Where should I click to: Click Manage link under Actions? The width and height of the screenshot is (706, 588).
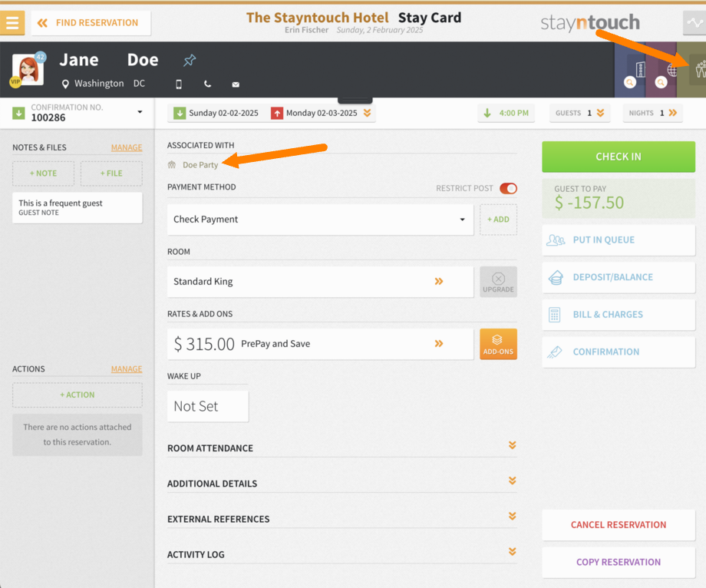[127, 368]
